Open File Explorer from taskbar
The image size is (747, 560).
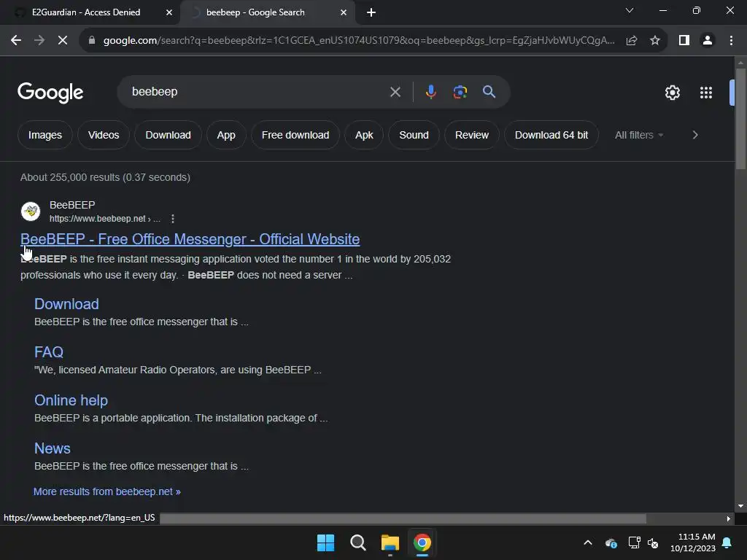click(x=390, y=542)
